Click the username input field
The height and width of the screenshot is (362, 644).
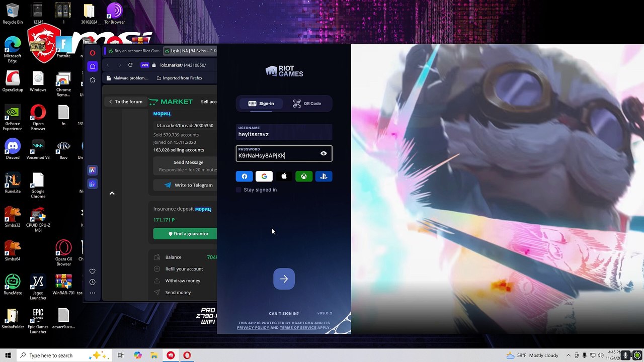coord(284,132)
